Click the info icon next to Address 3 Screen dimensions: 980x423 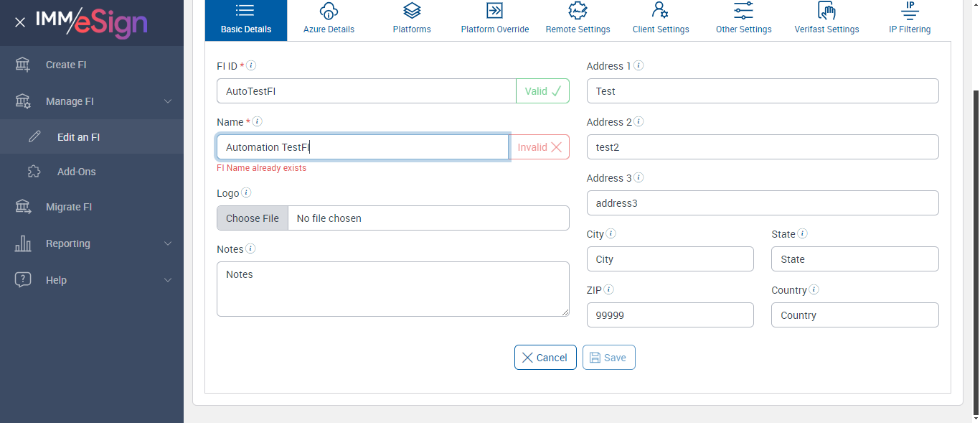click(639, 177)
